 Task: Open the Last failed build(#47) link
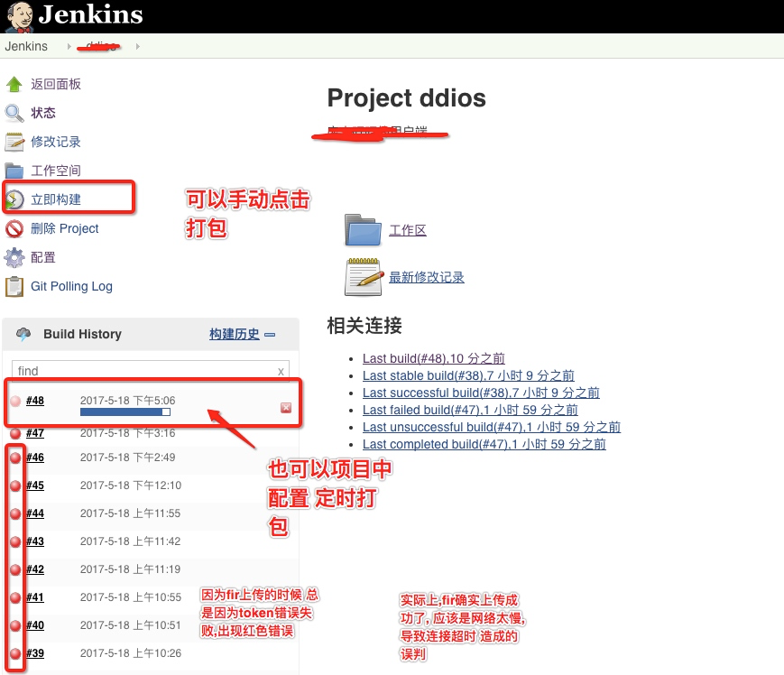tap(471, 410)
